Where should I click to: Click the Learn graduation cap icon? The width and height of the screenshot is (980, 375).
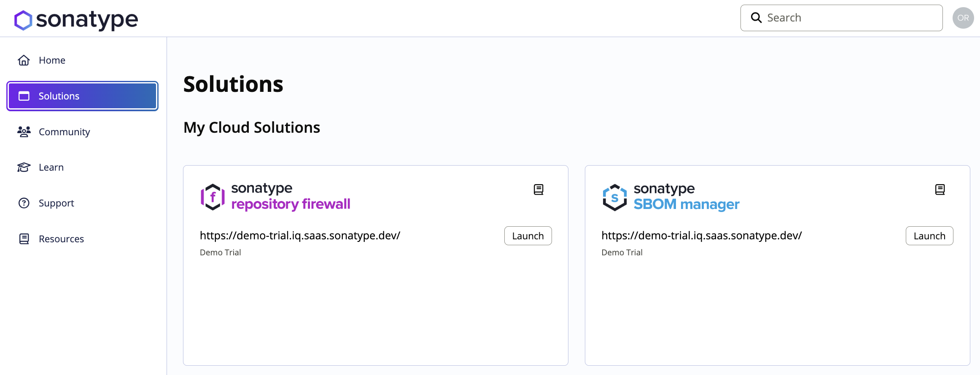24,167
